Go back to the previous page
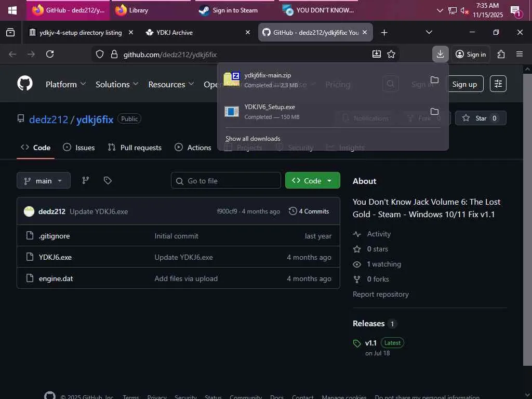The width and height of the screenshot is (532, 399). pyautogui.click(x=12, y=54)
